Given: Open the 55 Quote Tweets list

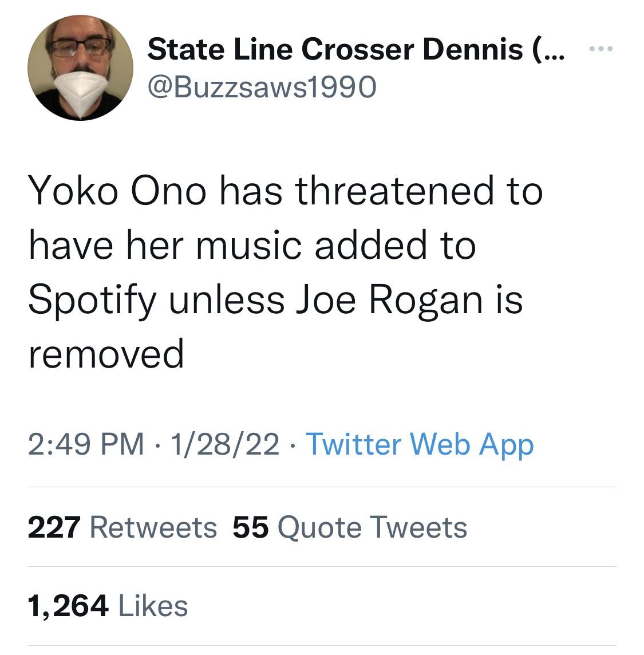Looking at the screenshot, I should pos(350,527).
